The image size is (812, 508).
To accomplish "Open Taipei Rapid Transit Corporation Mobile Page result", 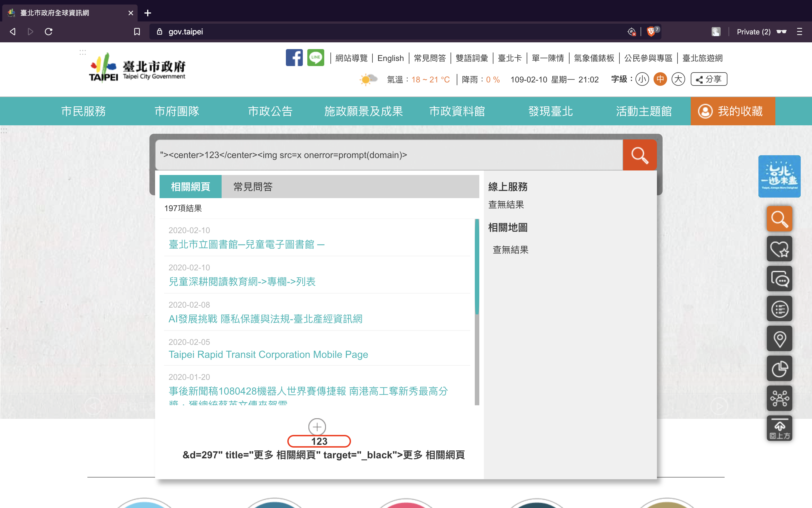I will pyautogui.click(x=268, y=354).
